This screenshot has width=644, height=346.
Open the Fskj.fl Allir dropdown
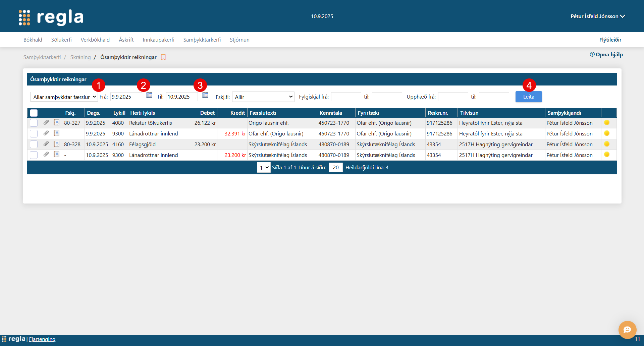(x=263, y=97)
